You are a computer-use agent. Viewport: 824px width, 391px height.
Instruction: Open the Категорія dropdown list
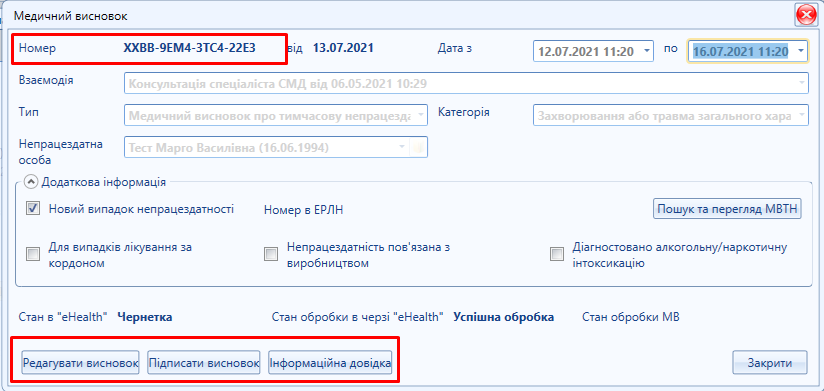801,115
